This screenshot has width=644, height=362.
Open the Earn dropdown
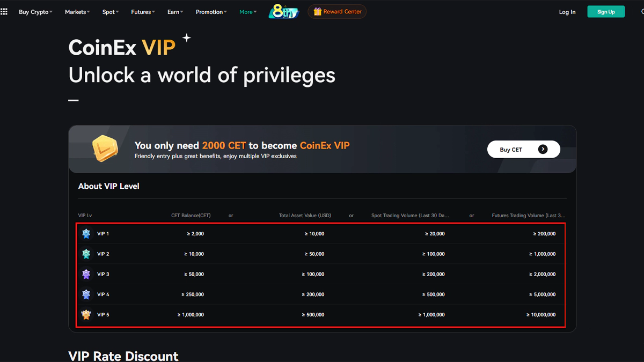[x=175, y=11]
